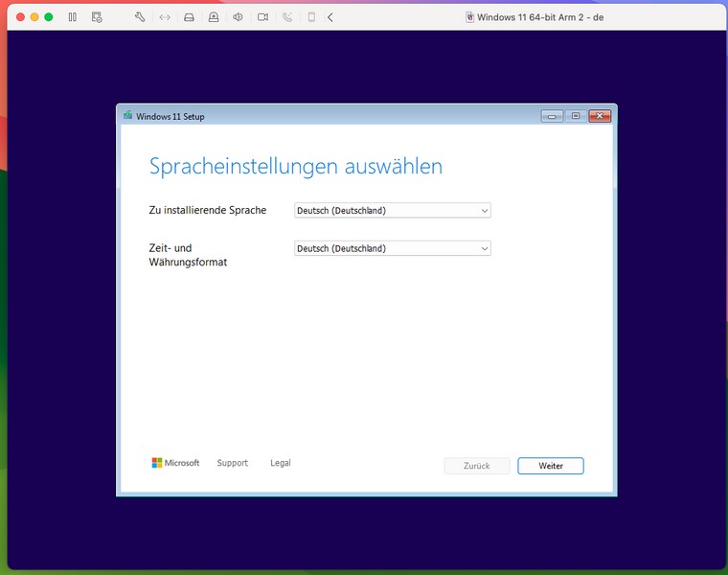This screenshot has width=728, height=575.
Task: Open the 'Zu installierende Sprache' dropdown
Action: [393, 211]
